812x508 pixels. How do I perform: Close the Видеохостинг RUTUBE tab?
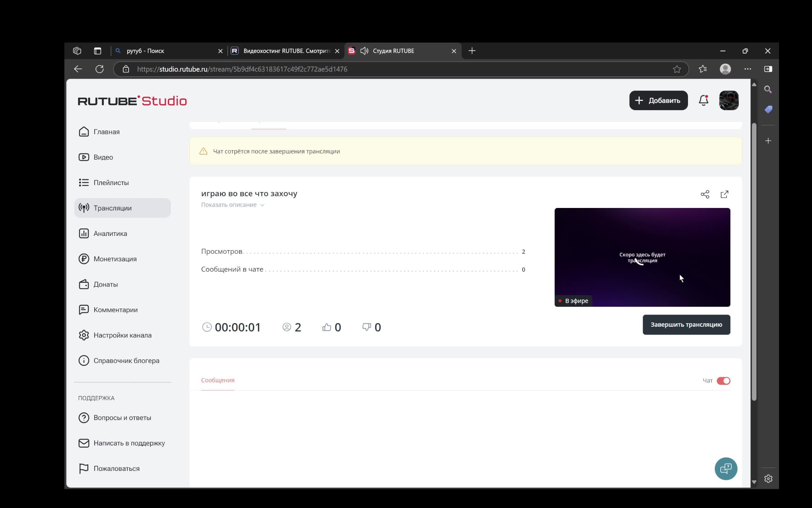click(x=337, y=51)
